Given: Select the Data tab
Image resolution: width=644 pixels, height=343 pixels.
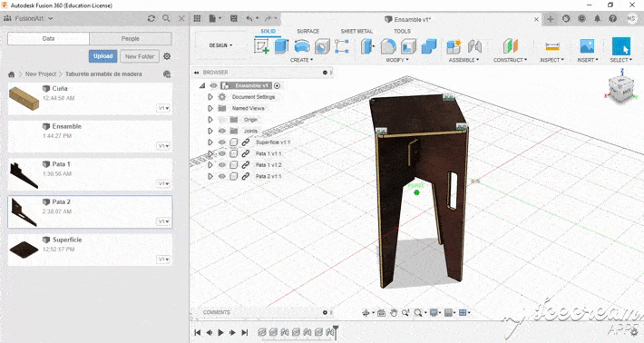Looking at the screenshot, I should [x=48, y=39].
